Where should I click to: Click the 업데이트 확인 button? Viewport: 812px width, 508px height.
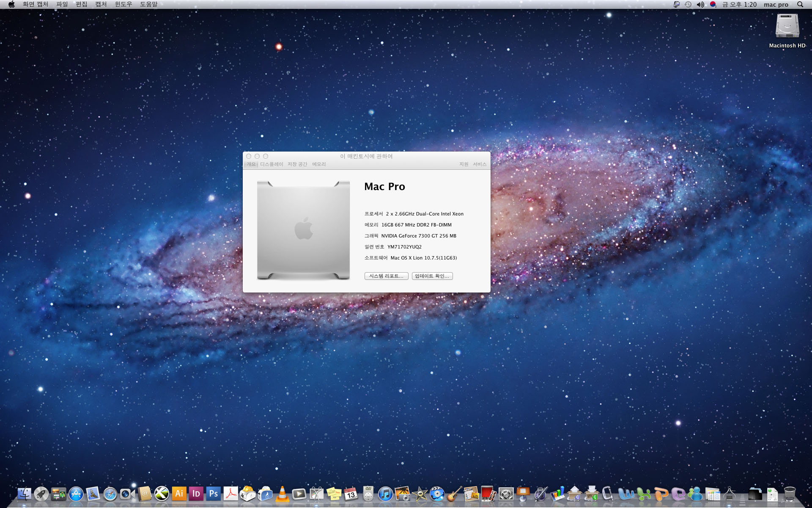(432, 276)
